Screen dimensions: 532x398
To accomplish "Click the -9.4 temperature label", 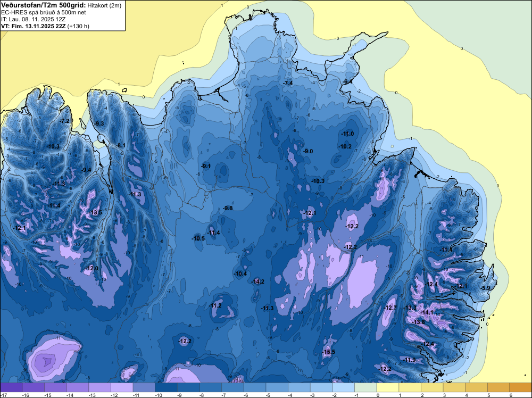I will [86, 170].
